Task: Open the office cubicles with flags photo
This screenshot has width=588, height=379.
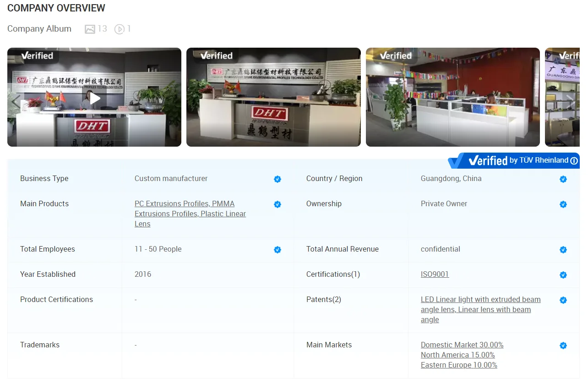Action: point(453,97)
